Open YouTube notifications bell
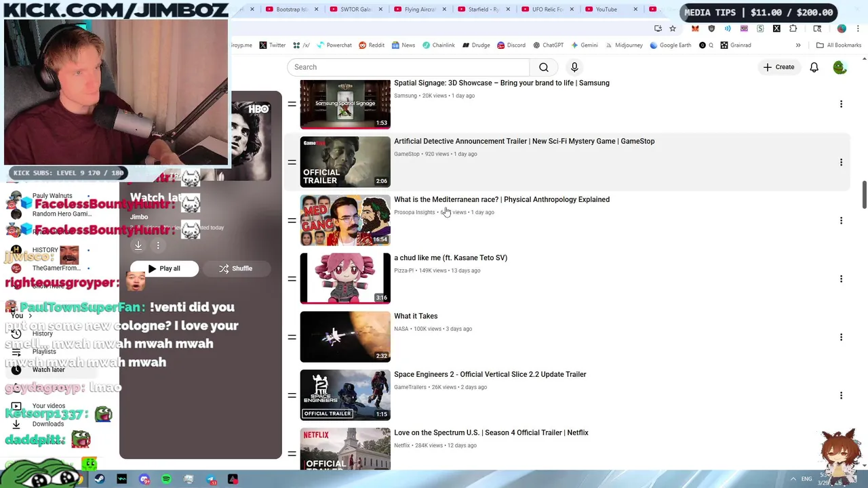 [814, 67]
